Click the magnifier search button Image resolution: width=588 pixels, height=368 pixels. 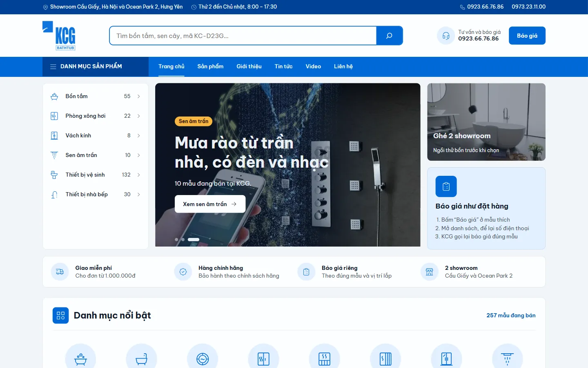[389, 36]
